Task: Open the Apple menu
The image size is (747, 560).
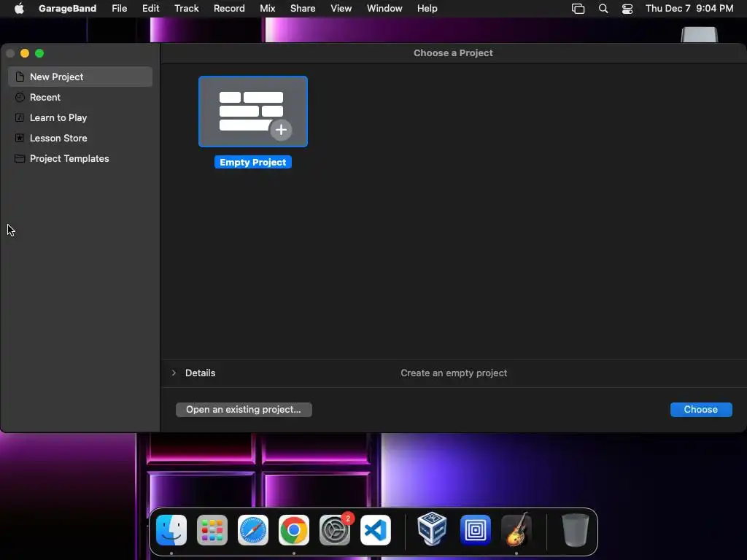Action: [x=19, y=9]
